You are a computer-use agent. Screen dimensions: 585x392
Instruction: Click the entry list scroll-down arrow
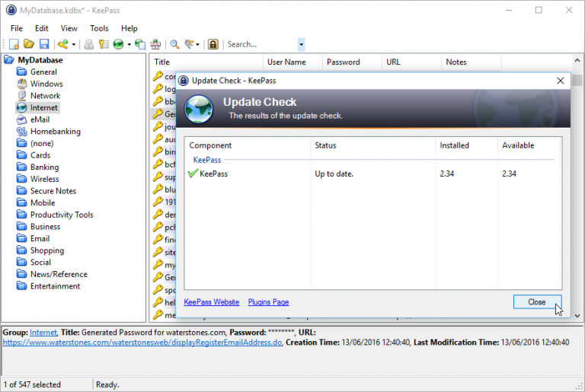tap(577, 316)
